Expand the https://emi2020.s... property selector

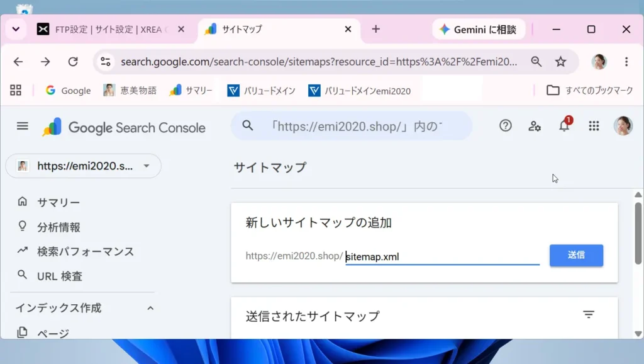coord(84,166)
